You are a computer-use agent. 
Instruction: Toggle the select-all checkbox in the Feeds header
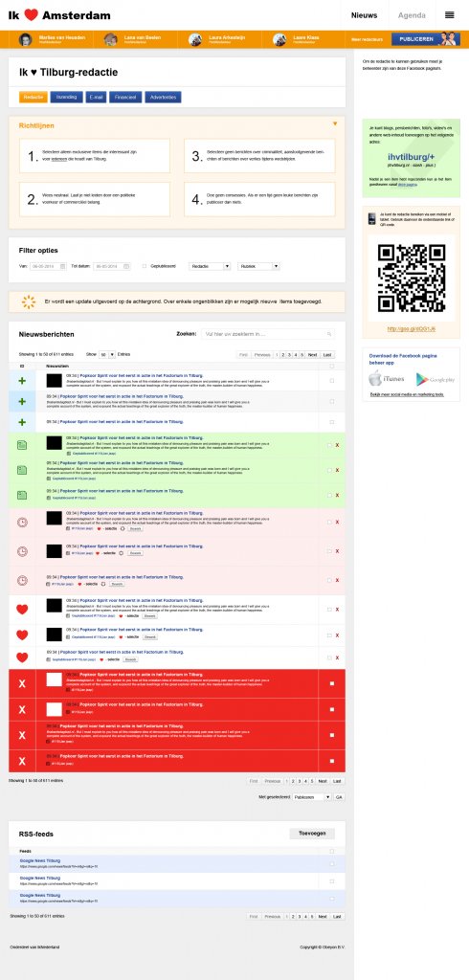point(331,851)
